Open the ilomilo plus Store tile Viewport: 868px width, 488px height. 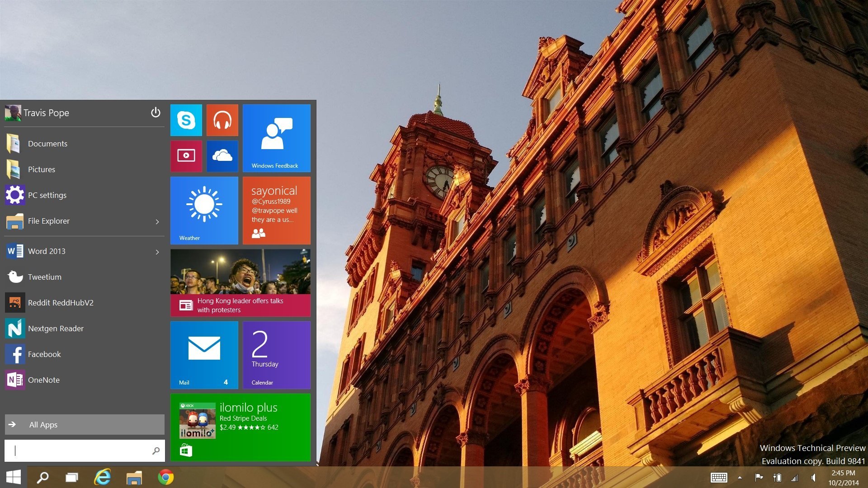(x=240, y=427)
